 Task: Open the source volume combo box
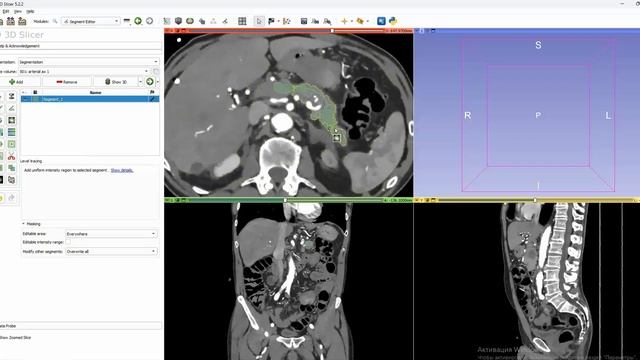click(84, 71)
